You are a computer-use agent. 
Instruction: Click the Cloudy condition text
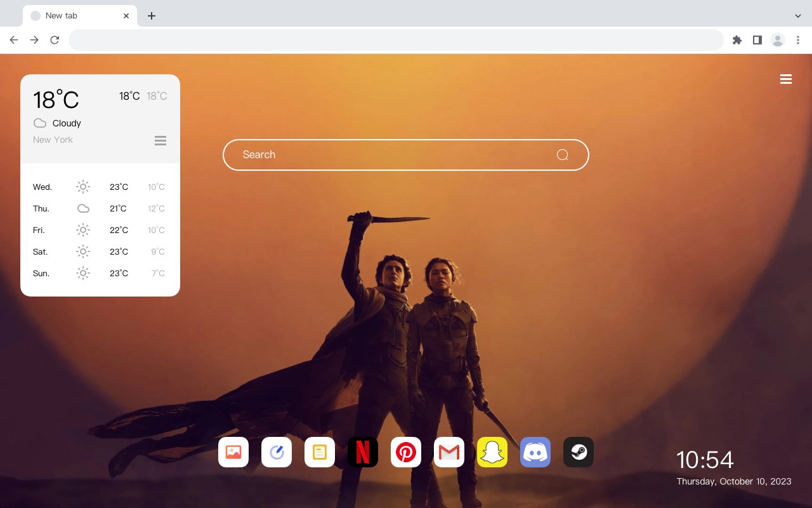(67, 123)
